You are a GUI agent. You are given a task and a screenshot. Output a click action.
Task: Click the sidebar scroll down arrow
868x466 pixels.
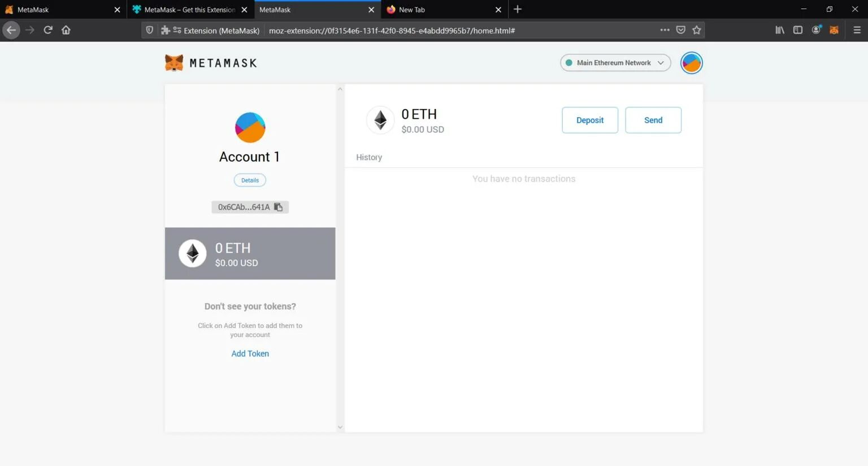(x=340, y=428)
